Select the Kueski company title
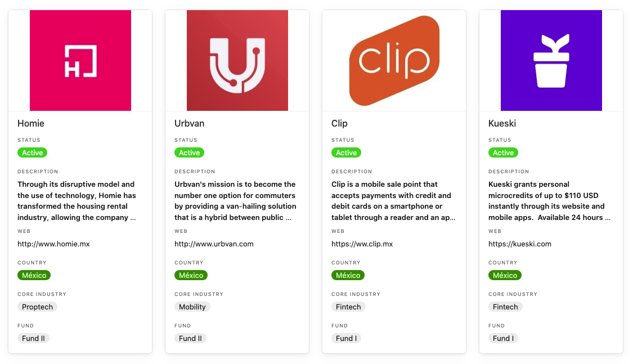Viewport: 633px width, 364px height. click(x=502, y=123)
